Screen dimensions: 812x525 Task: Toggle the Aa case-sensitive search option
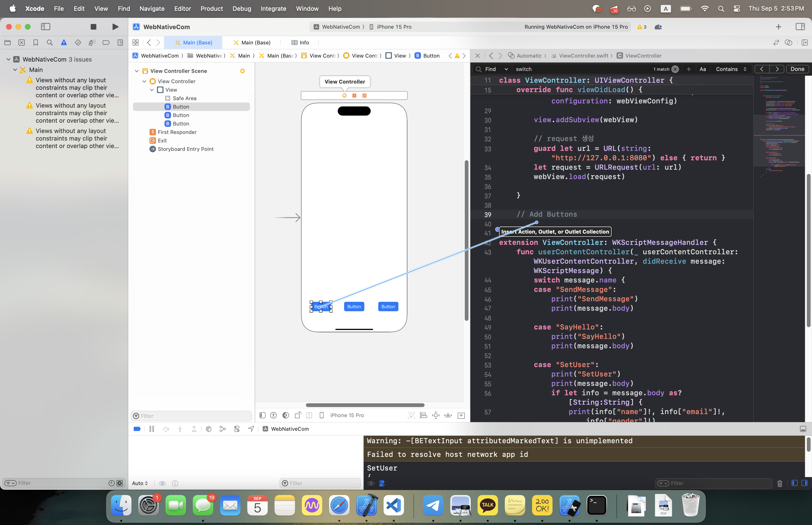(703, 69)
